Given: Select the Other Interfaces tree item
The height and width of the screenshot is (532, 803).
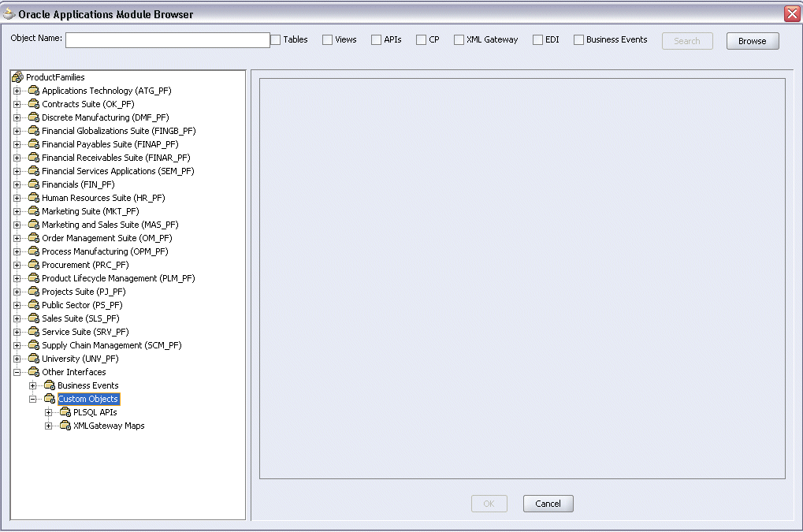Looking at the screenshot, I should (74, 372).
